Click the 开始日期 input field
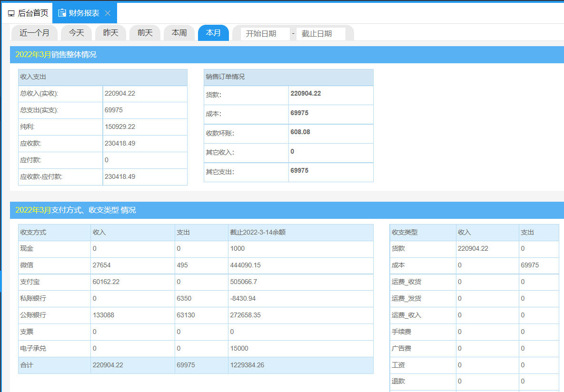 [x=265, y=33]
